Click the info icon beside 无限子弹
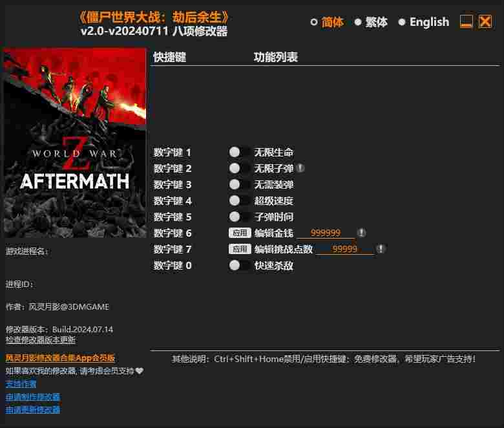This screenshot has width=504, height=428. point(300,168)
